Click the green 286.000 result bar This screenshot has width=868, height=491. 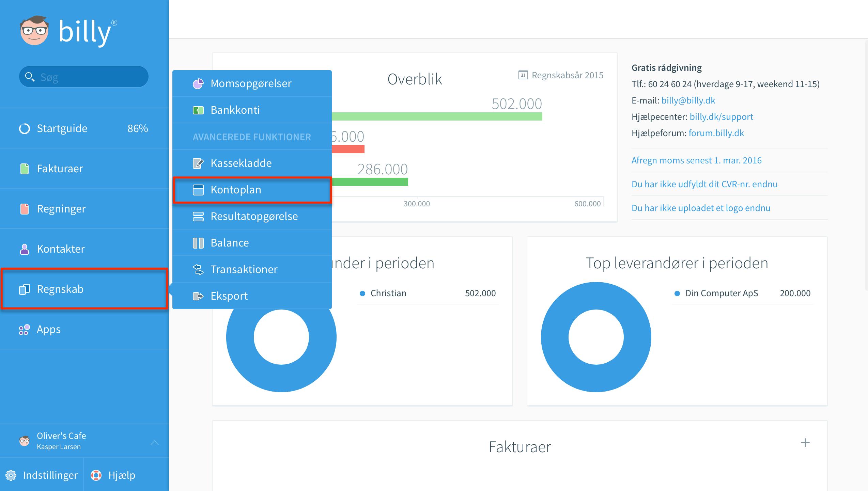coord(370,182)
